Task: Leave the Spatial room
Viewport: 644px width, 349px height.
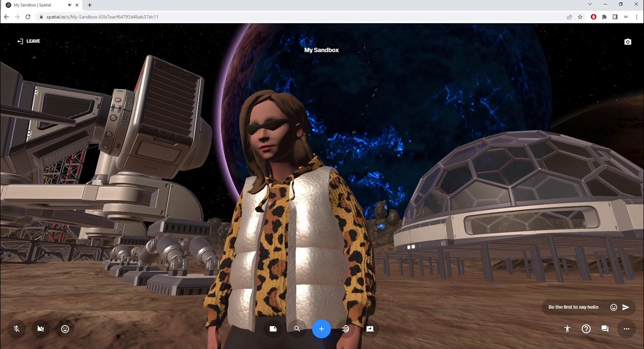Action: pos(29,41)
